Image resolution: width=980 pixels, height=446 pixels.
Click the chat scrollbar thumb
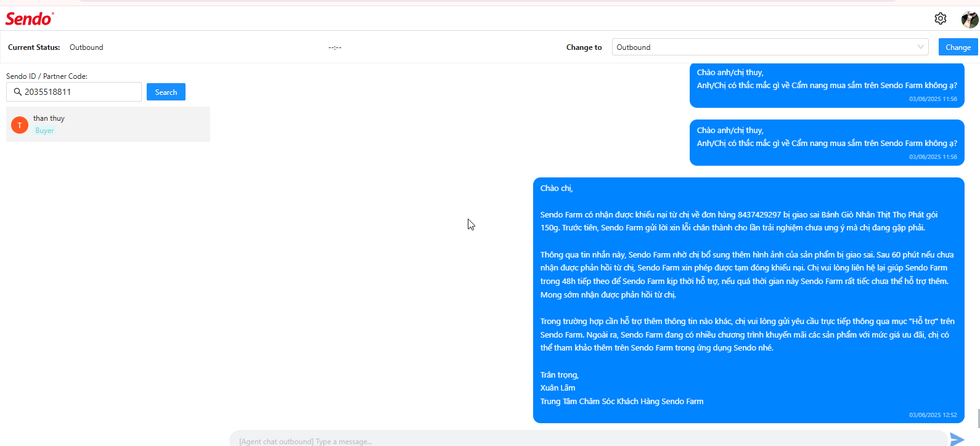[x=978, y=418]
